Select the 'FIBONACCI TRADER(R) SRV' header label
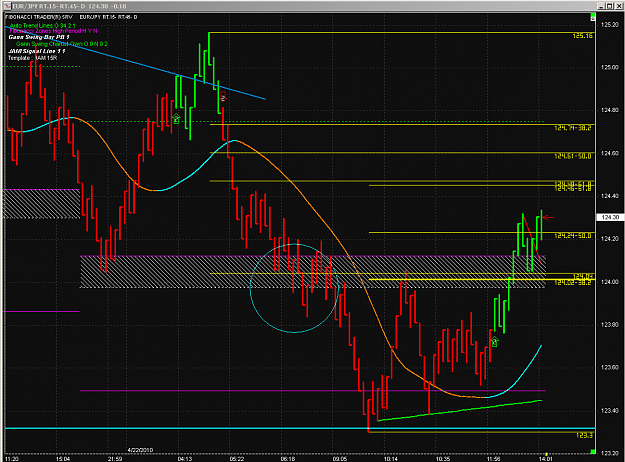This screenshot has height=462, width=625. (39, 17)
